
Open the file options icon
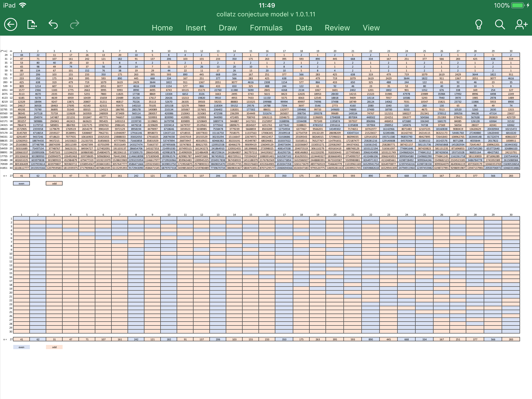click(x=32, y=25)
